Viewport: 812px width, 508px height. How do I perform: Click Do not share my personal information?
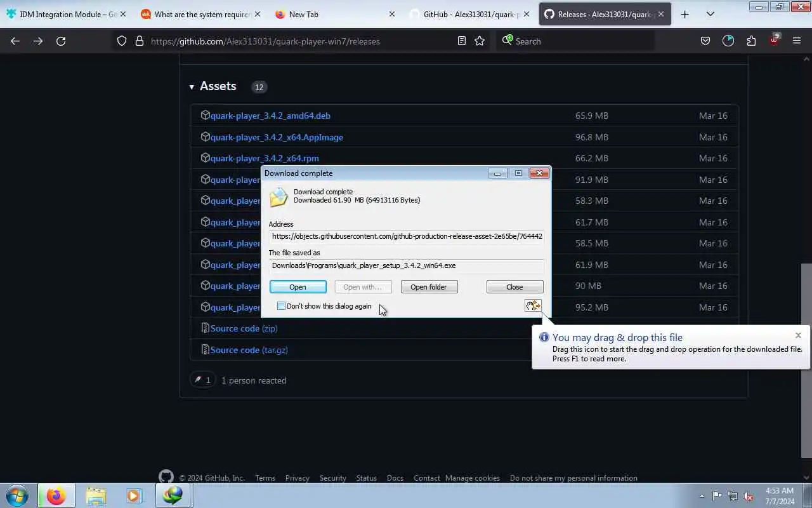(573, 478)
